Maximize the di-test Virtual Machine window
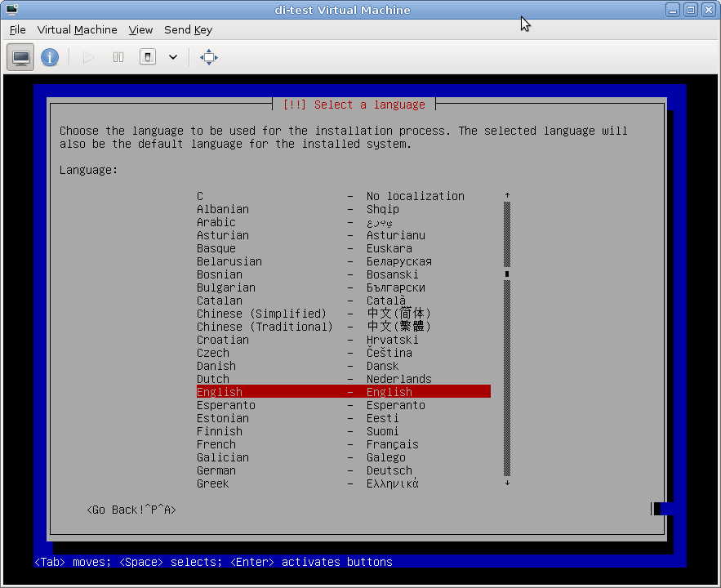This screenshot has height=588, width=721. point(691,10)
